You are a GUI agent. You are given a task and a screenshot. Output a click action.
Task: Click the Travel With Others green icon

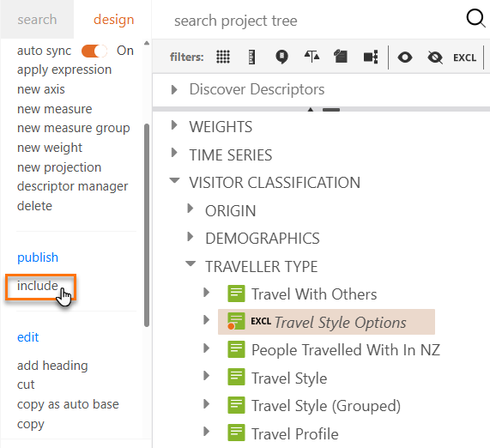point(236,294)
